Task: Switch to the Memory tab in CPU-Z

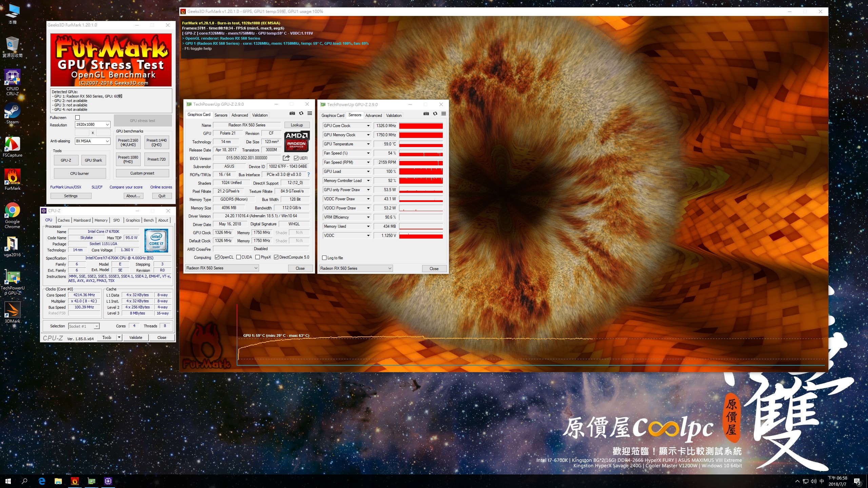Action: (101, 220)
